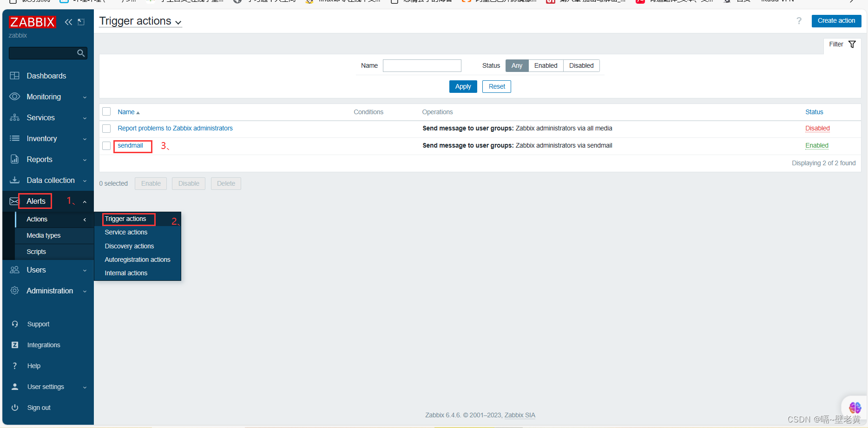Toggle the Filter tab label
Screen dimensions: 868x428
836,44
